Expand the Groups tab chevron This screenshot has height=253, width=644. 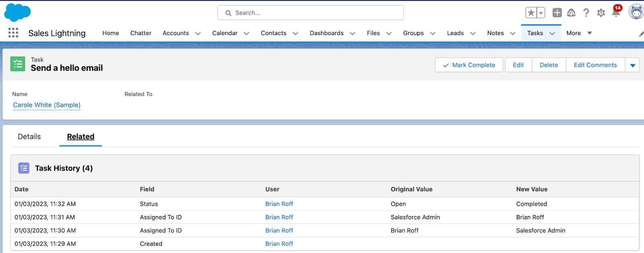(433, 33)
